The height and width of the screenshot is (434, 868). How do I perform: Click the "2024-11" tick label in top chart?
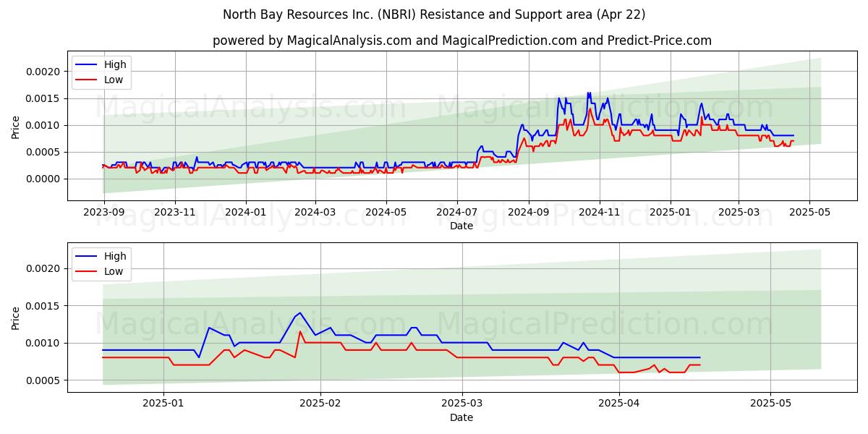pos(599,211)
